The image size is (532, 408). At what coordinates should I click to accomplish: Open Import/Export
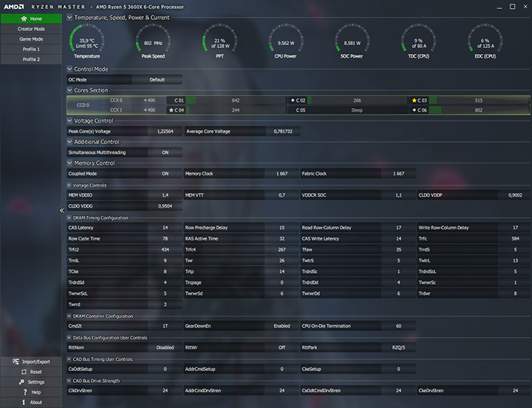point(31,361)
